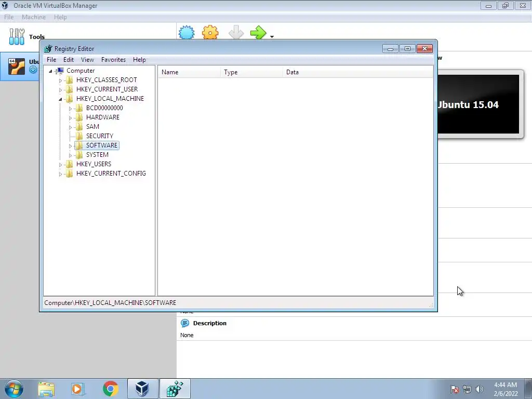Select the HARDWARE key
This screenshot has width=532, height=399.
coord(103,117)
